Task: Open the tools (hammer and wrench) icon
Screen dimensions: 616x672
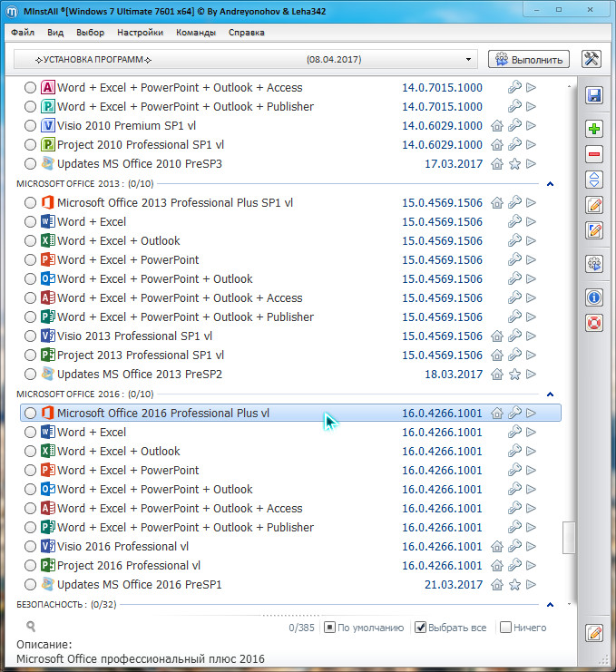Action: (x=592, y=59)
